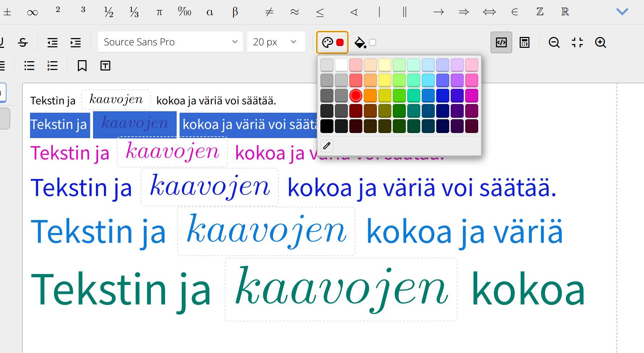The height and width of the screenshot is (353, 644).
Task: Insert the not-equal symbol
Action: click(x=269, y=12)
